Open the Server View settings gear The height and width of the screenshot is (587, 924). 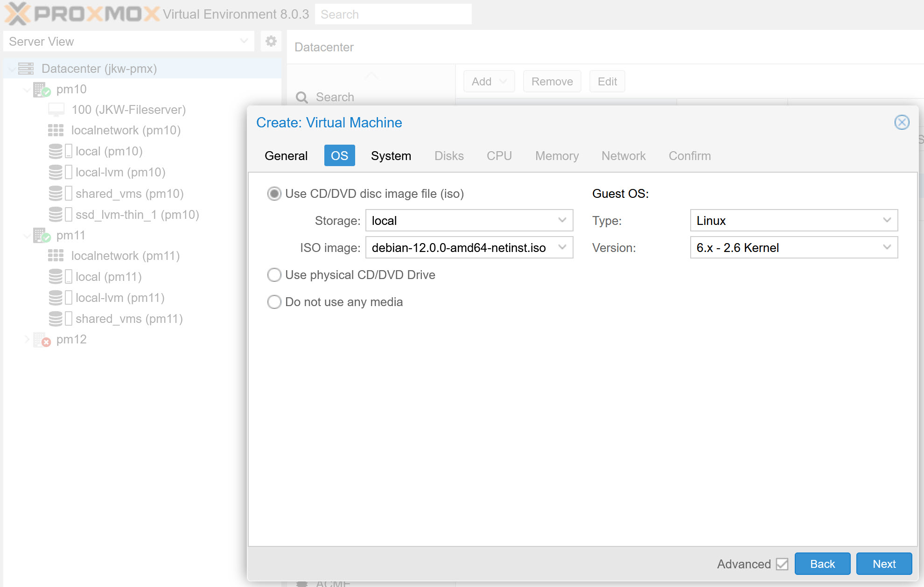click(x=271, y=41)
